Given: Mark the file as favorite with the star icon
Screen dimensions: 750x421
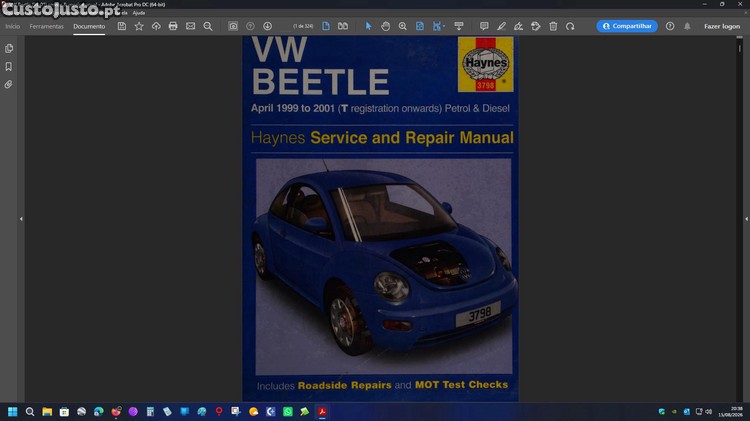Looking at the screenshot, I should click(139, 26).
